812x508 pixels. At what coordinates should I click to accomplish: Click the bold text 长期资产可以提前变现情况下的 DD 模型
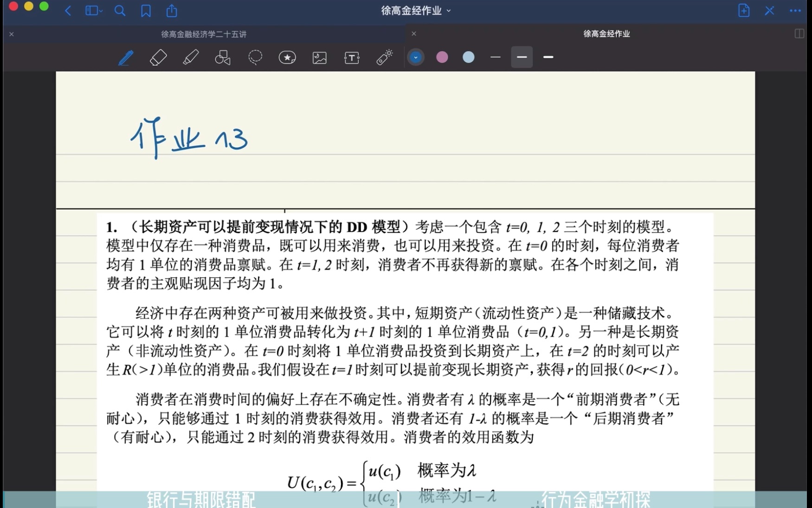click(x=270, y=227)
